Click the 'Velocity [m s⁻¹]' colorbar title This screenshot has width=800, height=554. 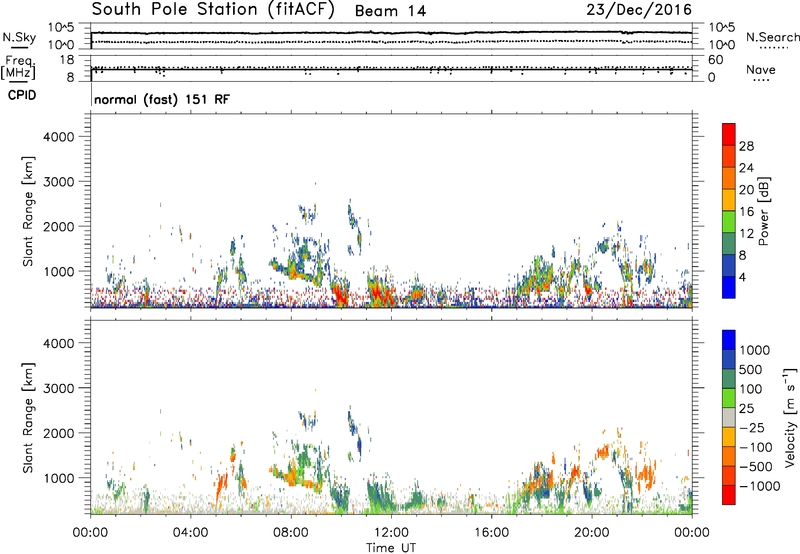(789, 417)
